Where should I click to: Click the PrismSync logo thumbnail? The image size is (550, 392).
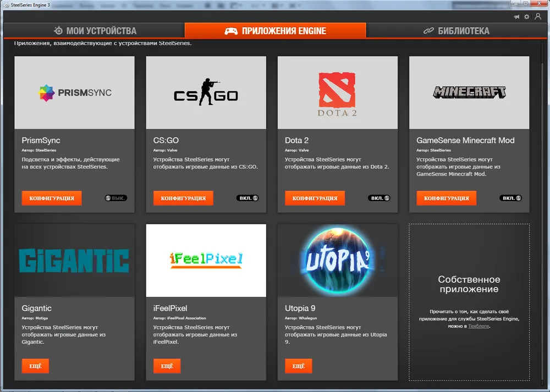tap(74, 92)
